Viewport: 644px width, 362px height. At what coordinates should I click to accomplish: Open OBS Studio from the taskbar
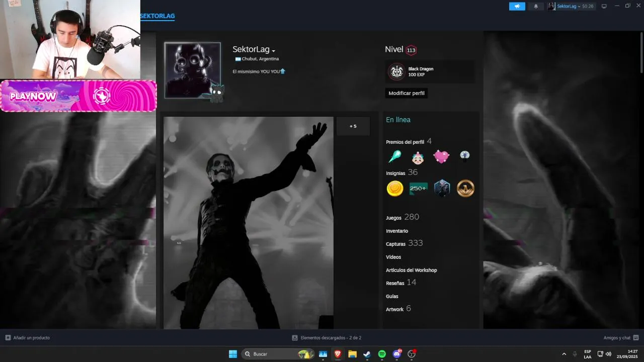coord(412,354)
